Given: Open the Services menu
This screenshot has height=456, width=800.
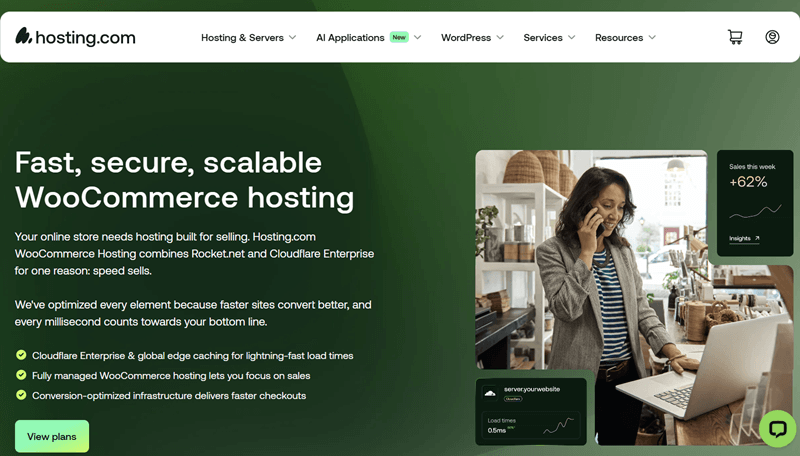Looking at the screenshot, I should pos(549,37).
